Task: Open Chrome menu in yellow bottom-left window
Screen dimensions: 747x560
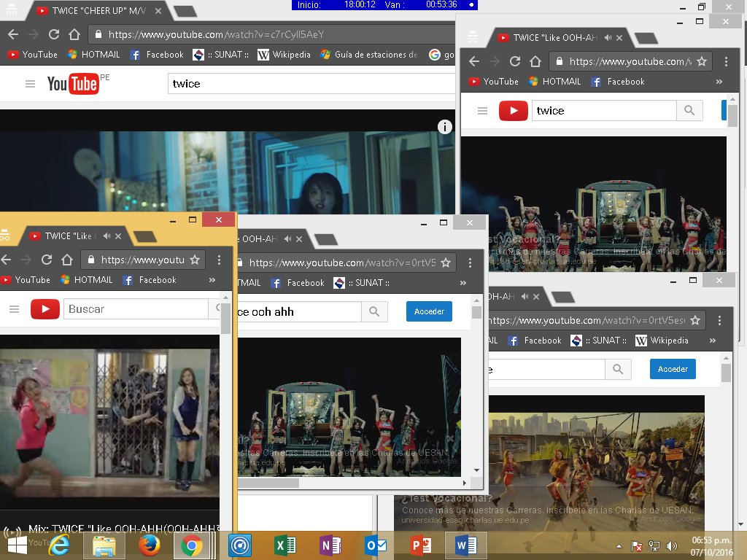Action: pyautogui.click(x=219, y=260)
